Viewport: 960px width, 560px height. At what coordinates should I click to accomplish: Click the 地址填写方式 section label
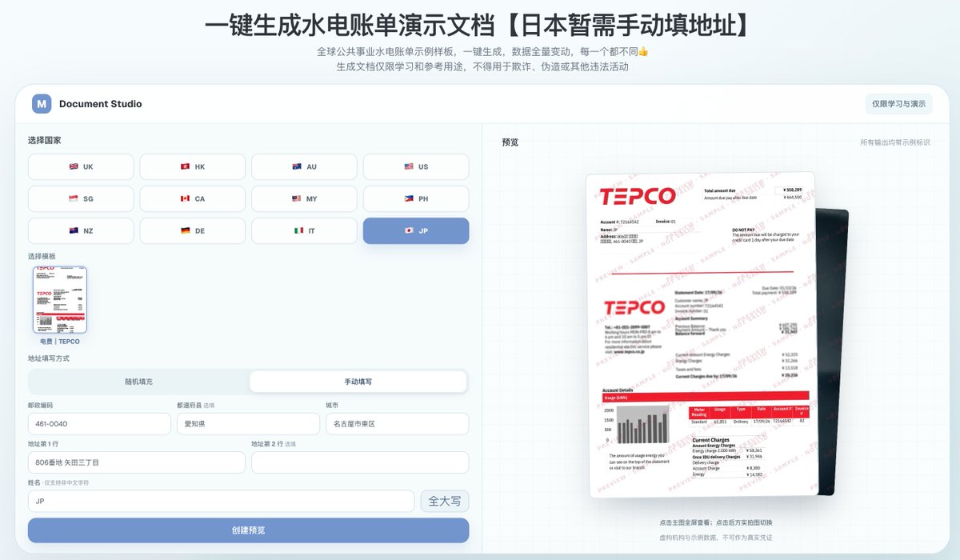[x=49, y=358]
